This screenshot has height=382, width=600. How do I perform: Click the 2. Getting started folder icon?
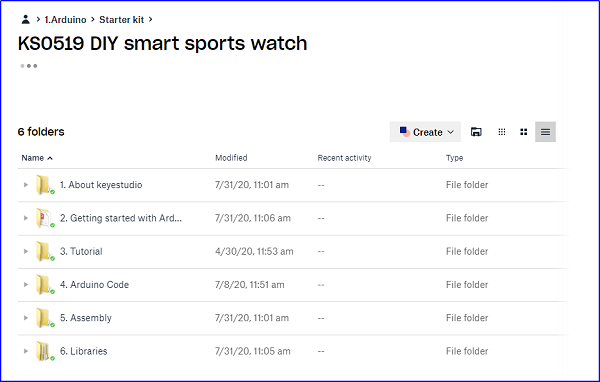(x=45, y=218)
